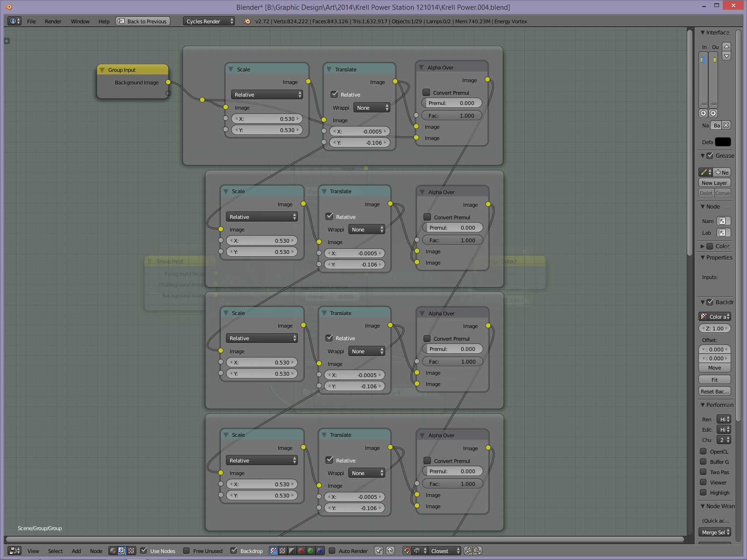
Task: Click the move socket down arrow
Action: (726, 56)
